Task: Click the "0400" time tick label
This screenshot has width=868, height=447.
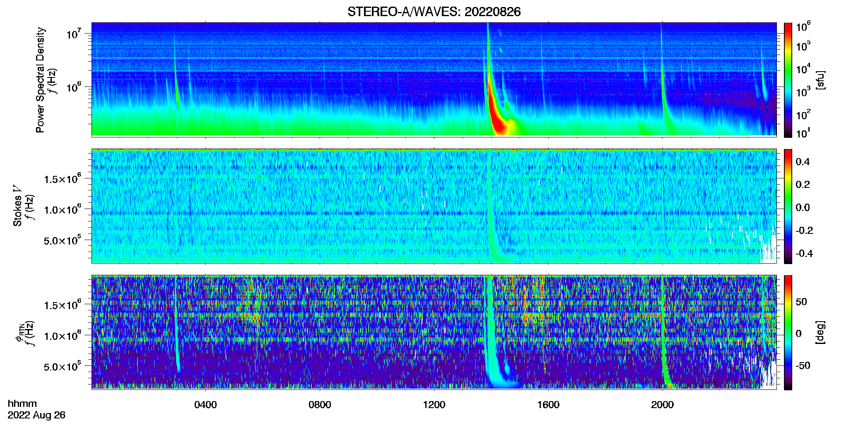Action: coord(206,404)
